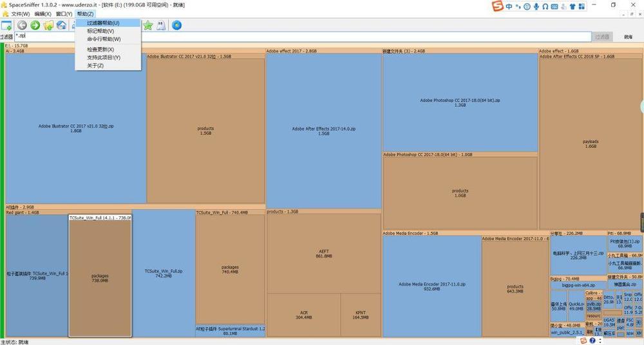This screenshot has height=345, width=644.
Task: Close the 帮助(Z) menu
Action: (86, 14)
